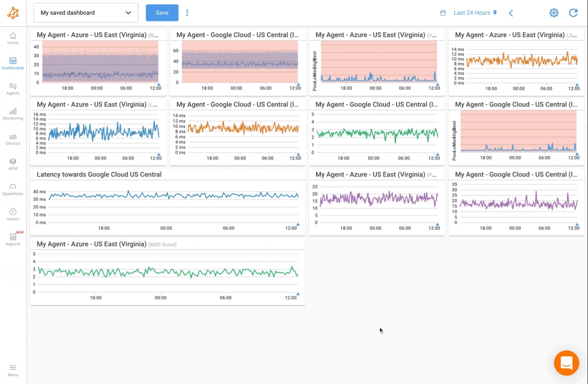View the Issues page
Viewport: 588px width, 384px height.
[13, 215]
